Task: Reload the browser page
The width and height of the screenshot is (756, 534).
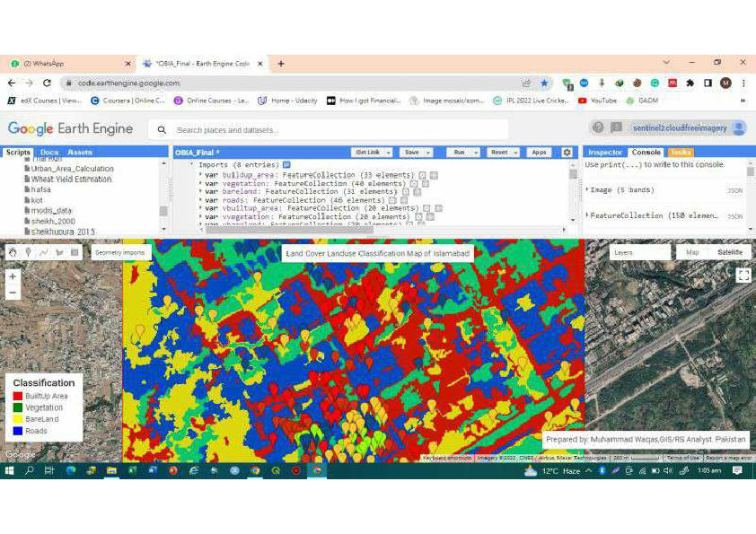Action: [47, 83]
